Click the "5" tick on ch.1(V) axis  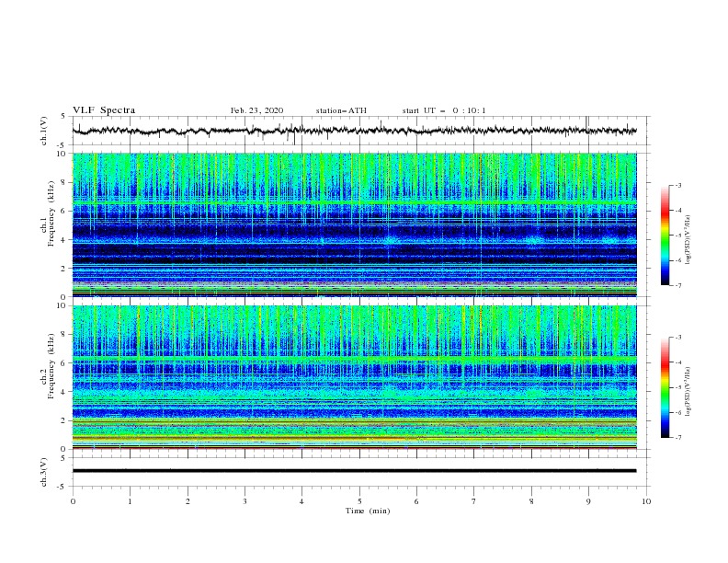point(63,116)
